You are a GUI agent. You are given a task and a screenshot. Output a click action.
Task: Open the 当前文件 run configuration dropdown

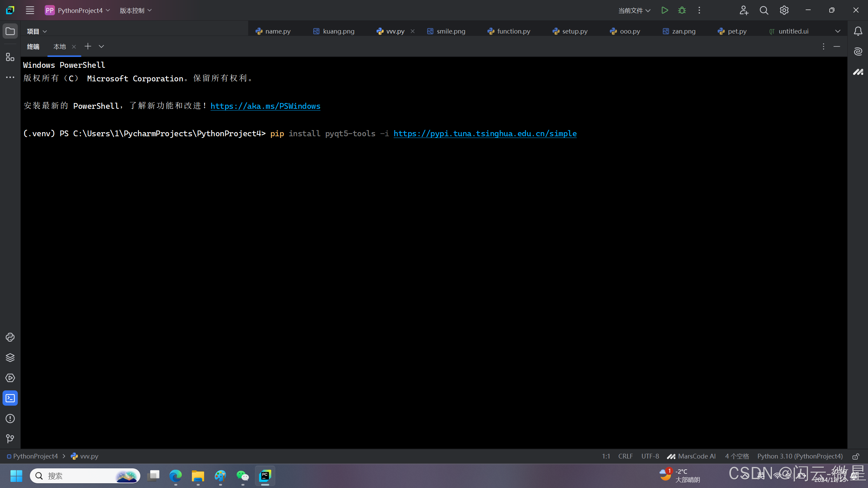tap(634, 11)
